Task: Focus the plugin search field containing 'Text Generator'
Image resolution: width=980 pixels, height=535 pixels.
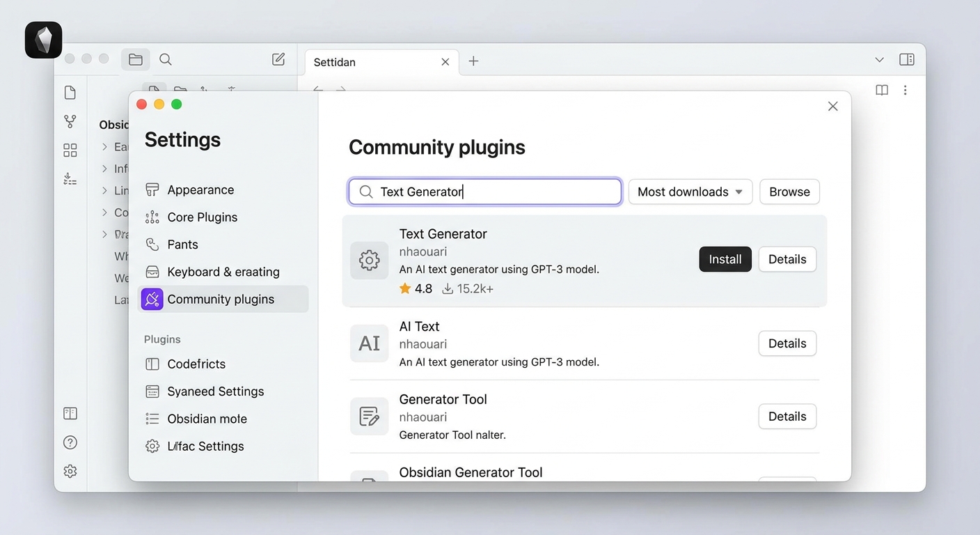Action: (485, 192)
